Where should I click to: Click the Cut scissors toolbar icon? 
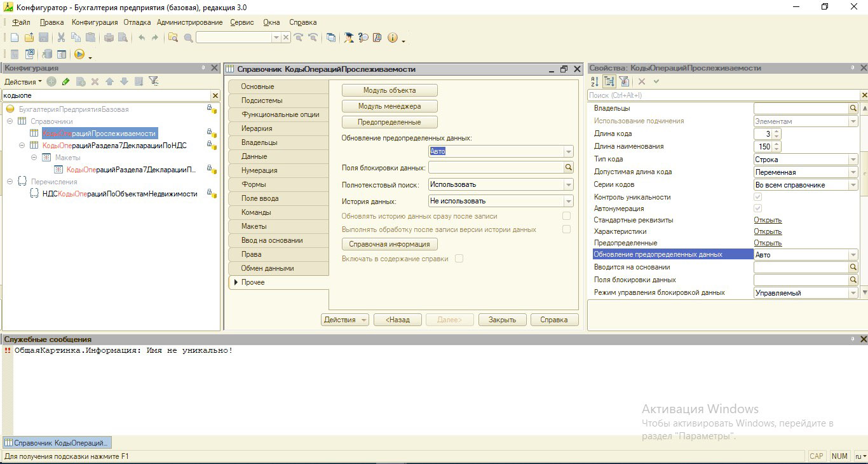pos(61,38)
